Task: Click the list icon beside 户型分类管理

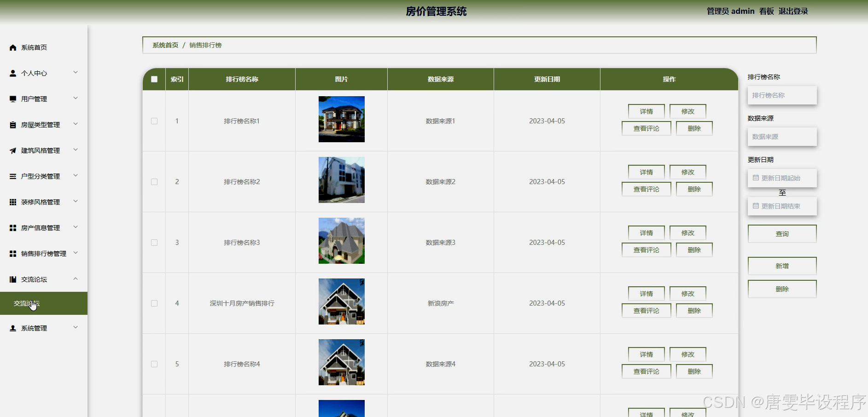Action: (x=13, y=176)
